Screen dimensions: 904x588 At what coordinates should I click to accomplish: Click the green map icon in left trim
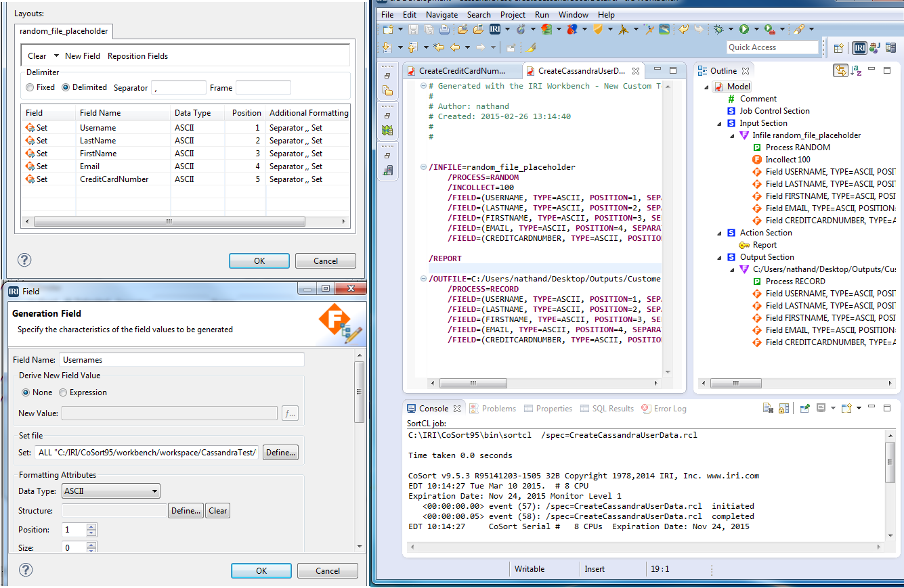coord(387,130)
